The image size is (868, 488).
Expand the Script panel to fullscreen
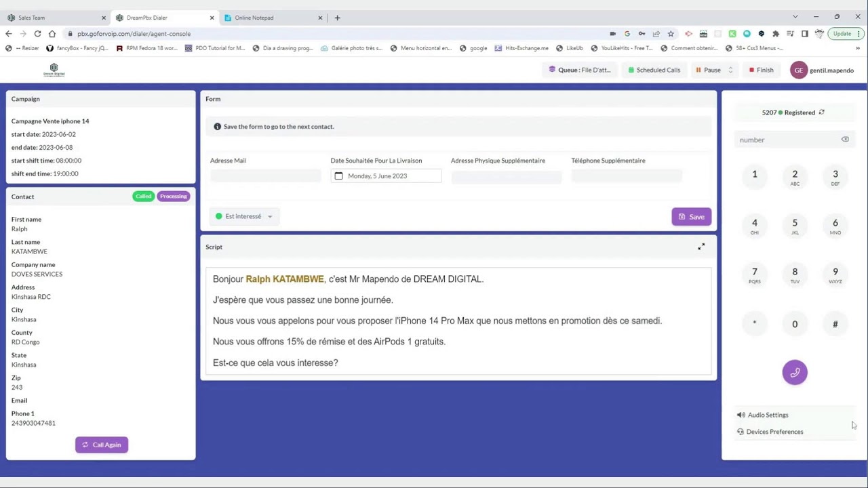point(701,247)
